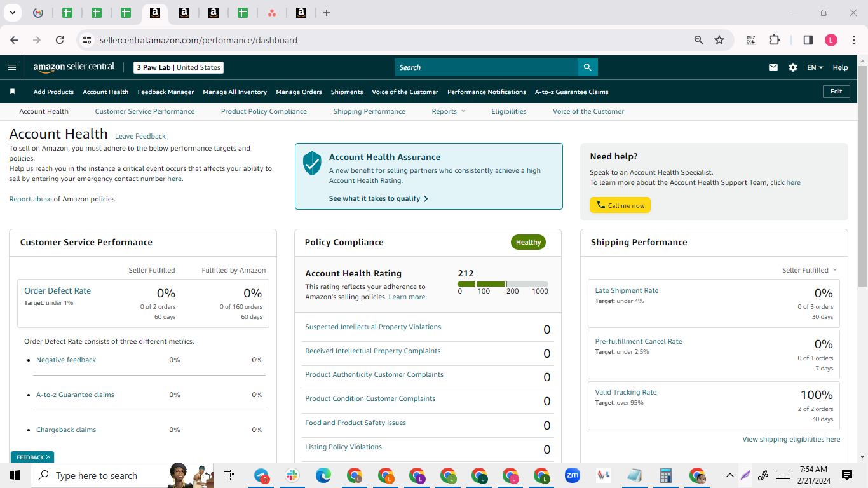Click the Account Health Rating progress bar
Image resolution: width=868 pixels, height=488 pixels.
coord(503,284)
